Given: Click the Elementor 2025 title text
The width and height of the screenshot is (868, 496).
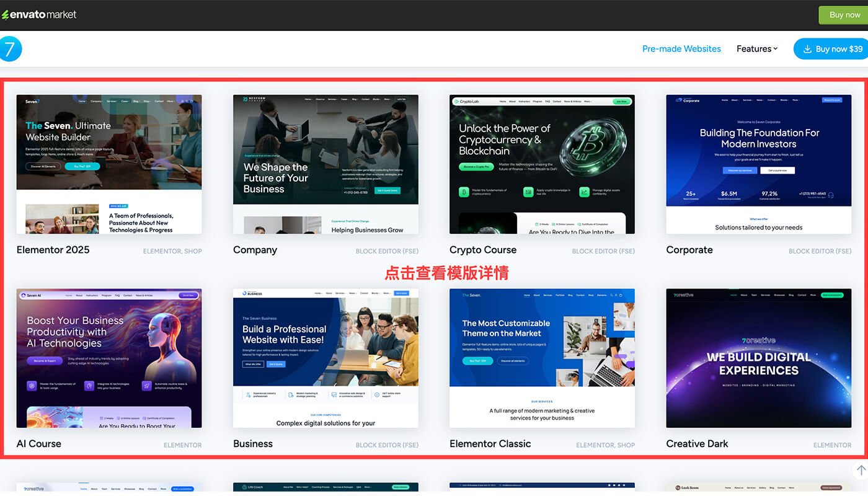Looking at the screenshot, I should [53, 250].
